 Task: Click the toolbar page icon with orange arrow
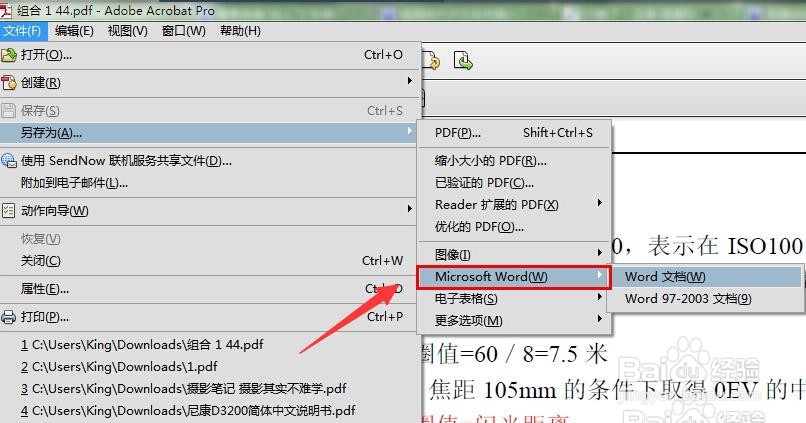pos(431,60)
